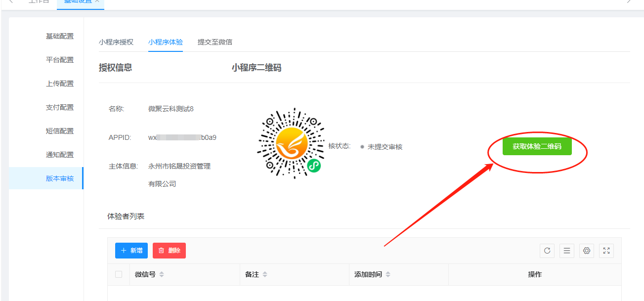This screenshot has width=644, height=301.
Task: Click the 新增 button
Action: [x=131, y=251]
